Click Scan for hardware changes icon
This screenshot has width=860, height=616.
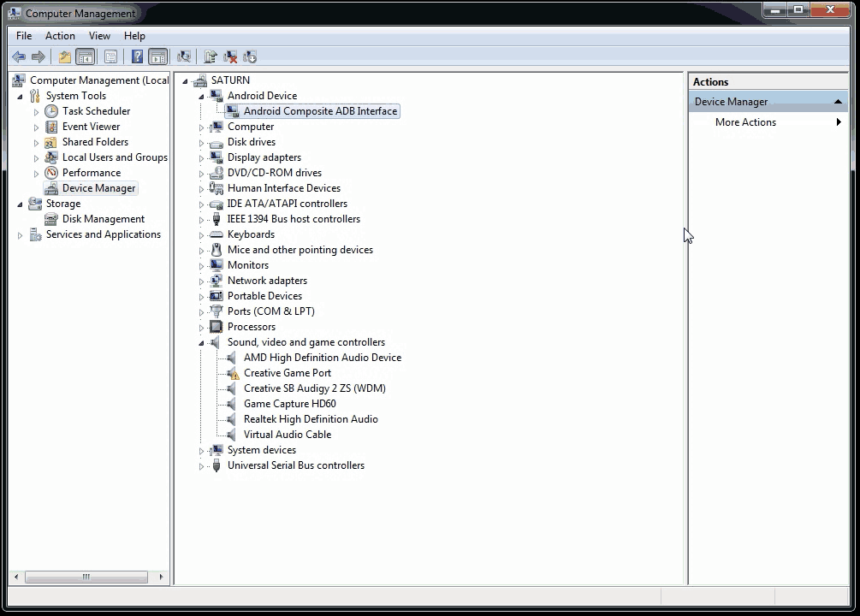184,56
